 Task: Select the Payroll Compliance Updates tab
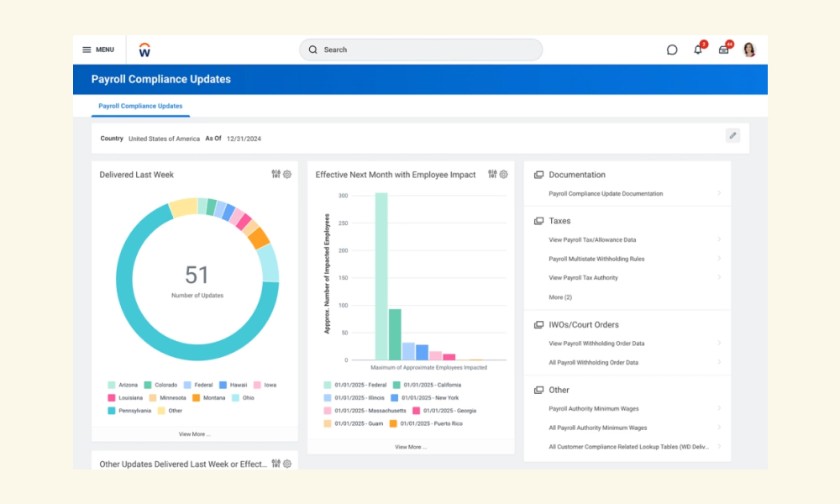point(140,106)
